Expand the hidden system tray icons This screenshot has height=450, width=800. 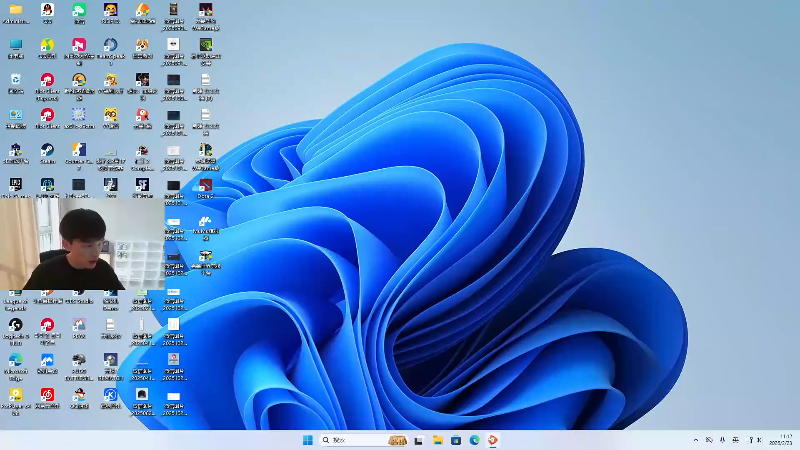(696, 440)
